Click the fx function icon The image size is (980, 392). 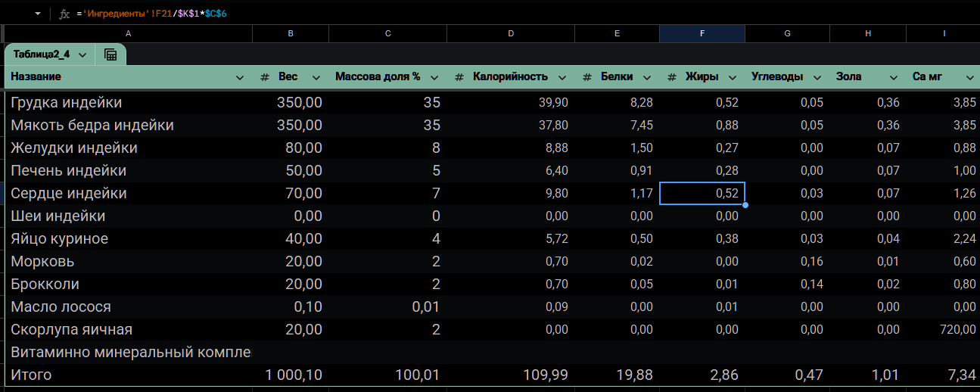(x=64, y=14)
